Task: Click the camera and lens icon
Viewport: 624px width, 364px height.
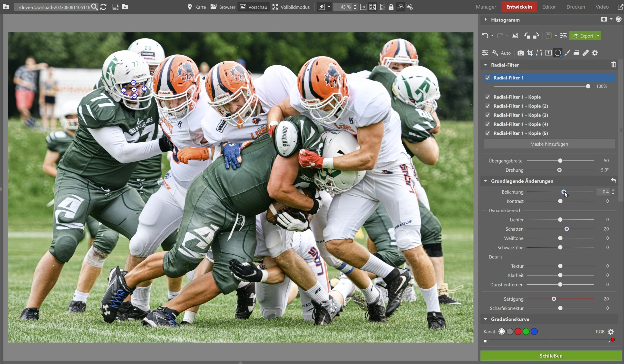Action: point(520,53)
